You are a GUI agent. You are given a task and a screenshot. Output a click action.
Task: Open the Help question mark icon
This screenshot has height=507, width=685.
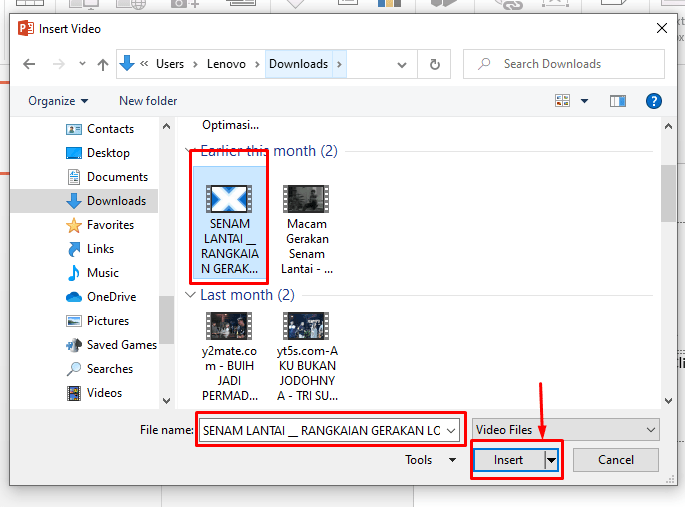click(654, 101)
